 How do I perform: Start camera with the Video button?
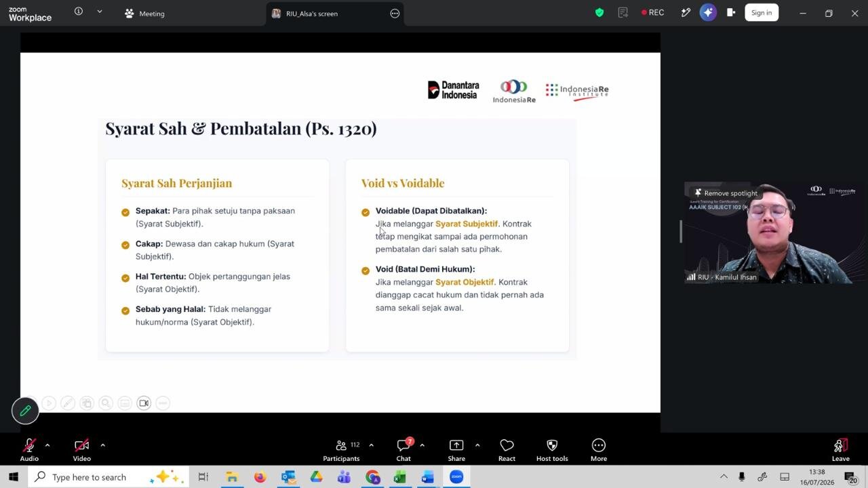(x=81, y=449)
